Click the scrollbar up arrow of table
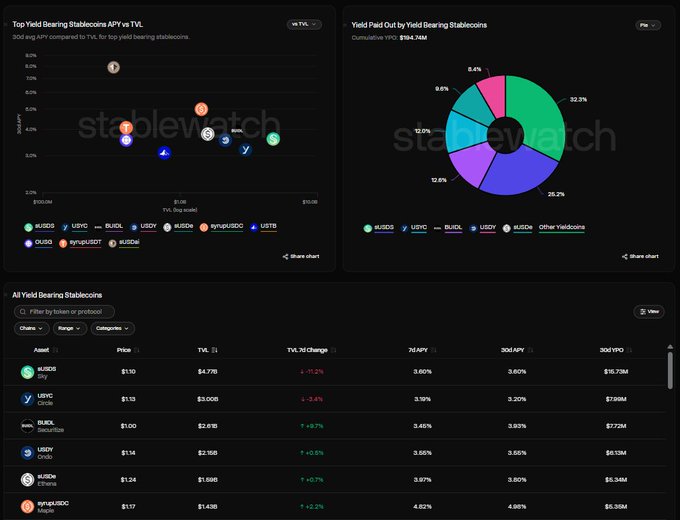Image resolution: width=680 pixels, height=520 pixels. pyautogui.click(x=670, y=347)
